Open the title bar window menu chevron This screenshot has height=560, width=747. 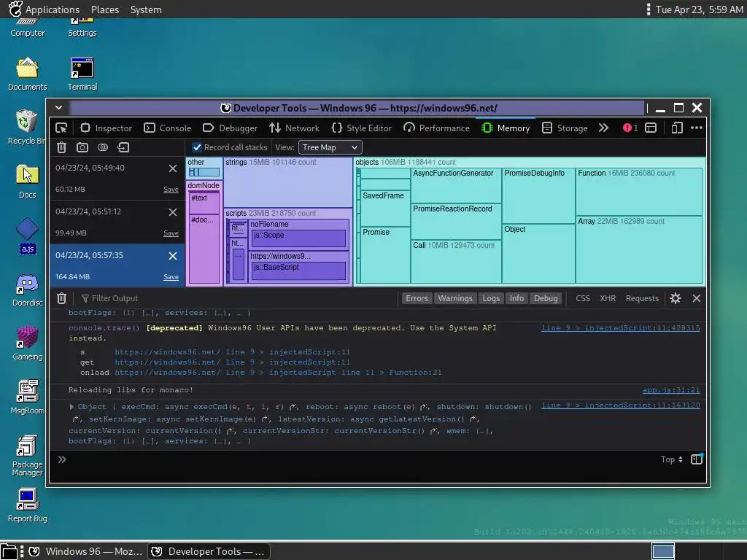[58, 108]
